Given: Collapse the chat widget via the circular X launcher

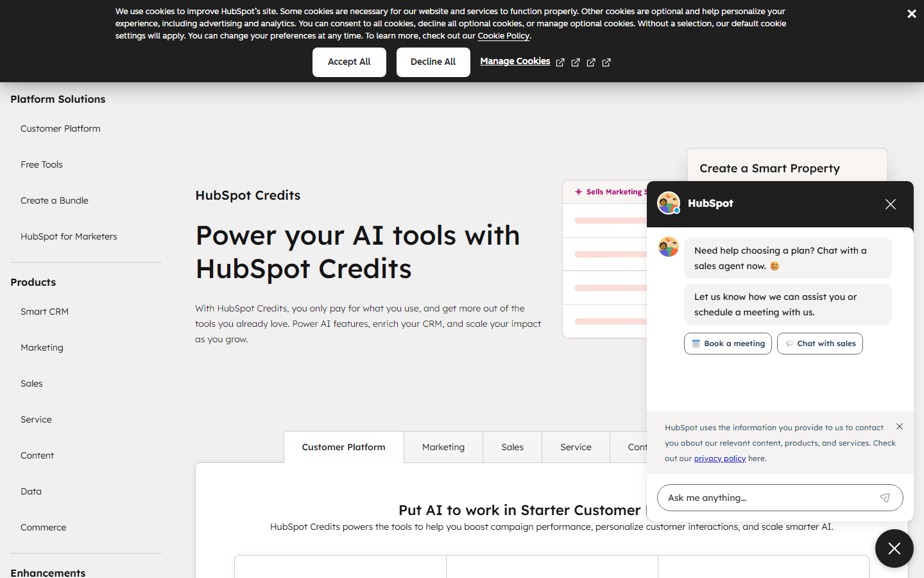Looking at the screenshot, I should tap(894, 548).
